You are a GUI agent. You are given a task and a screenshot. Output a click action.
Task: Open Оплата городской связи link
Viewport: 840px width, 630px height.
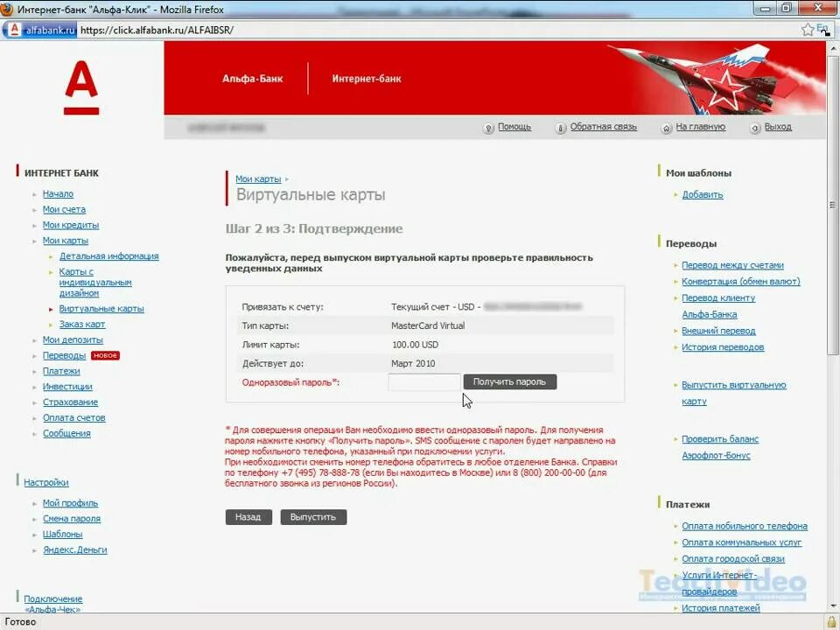tap(733, 559)
